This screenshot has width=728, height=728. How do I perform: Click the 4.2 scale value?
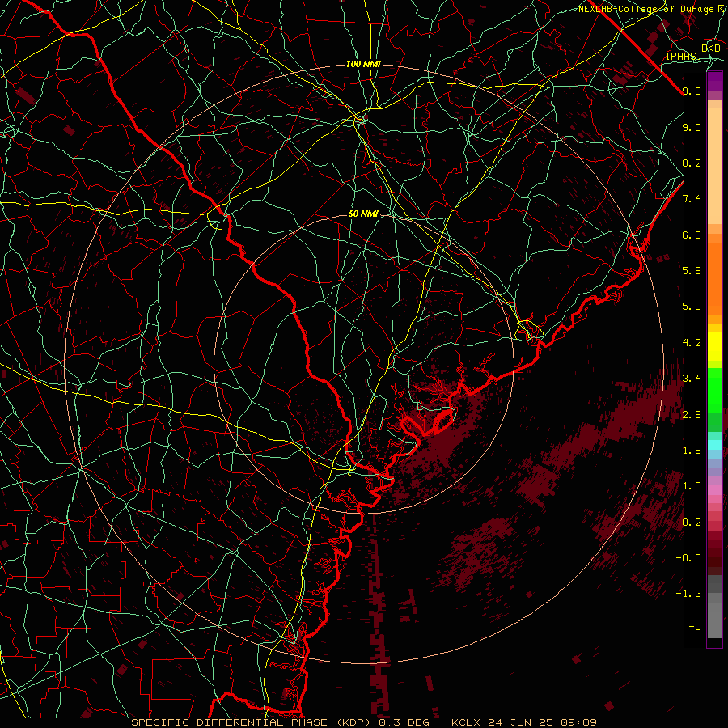coord(692,343)
